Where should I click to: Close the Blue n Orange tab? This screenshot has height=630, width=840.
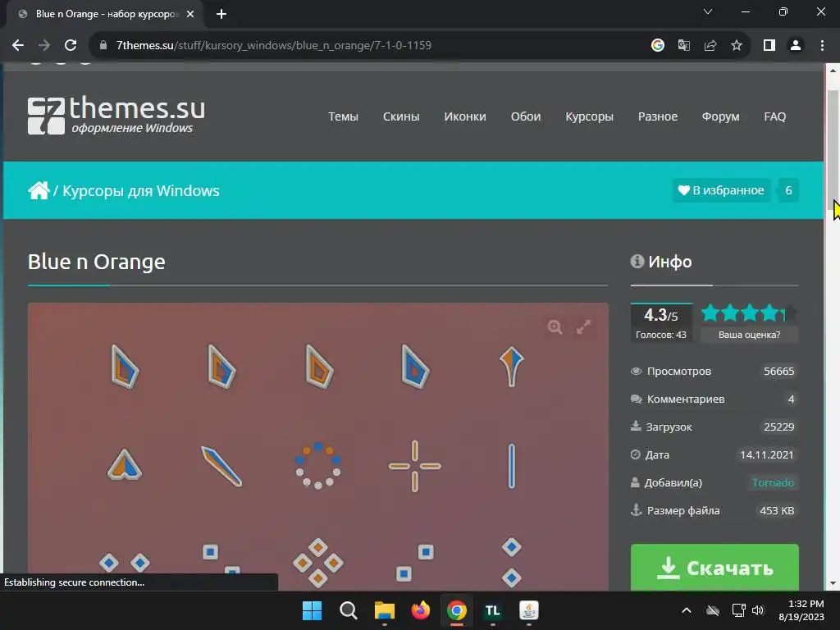click(x=190, y=14)
